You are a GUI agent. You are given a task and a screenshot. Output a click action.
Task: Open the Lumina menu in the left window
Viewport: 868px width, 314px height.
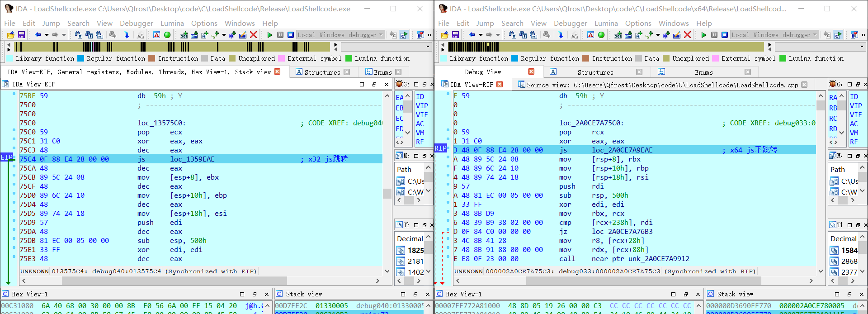172,23
